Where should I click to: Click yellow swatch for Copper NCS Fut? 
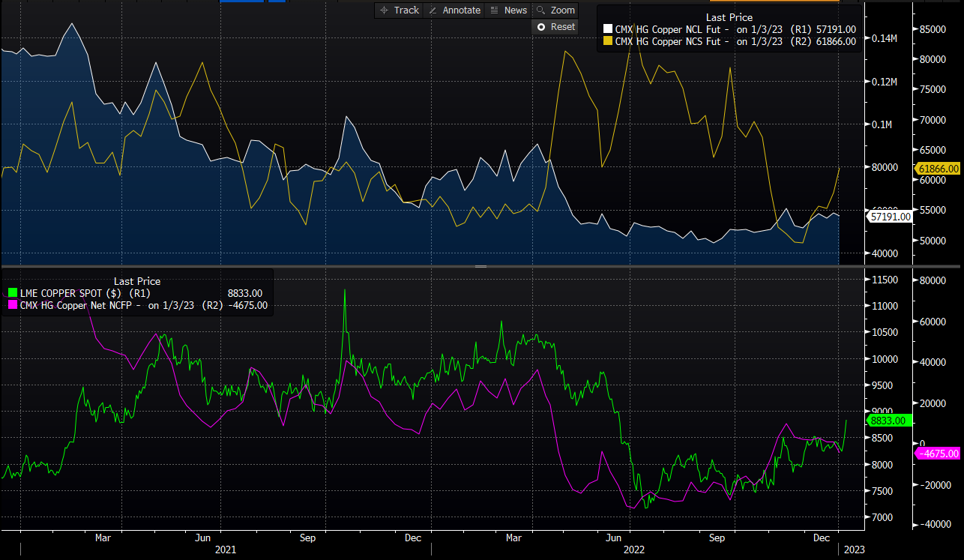607,42
